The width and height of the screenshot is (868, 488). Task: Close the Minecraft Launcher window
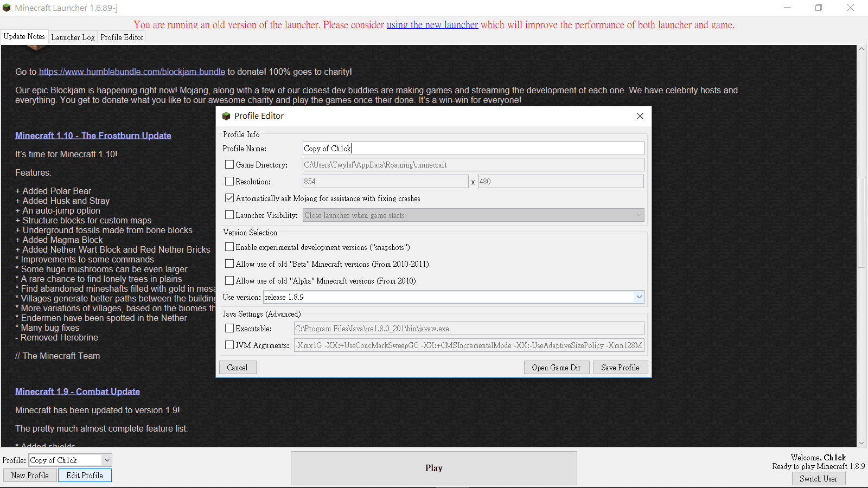851,8
